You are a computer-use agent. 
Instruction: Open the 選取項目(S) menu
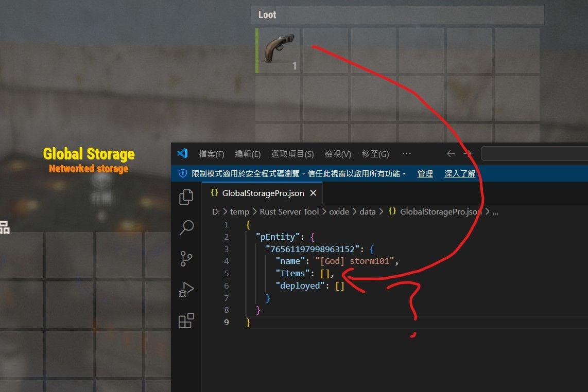tap(292, 154)
